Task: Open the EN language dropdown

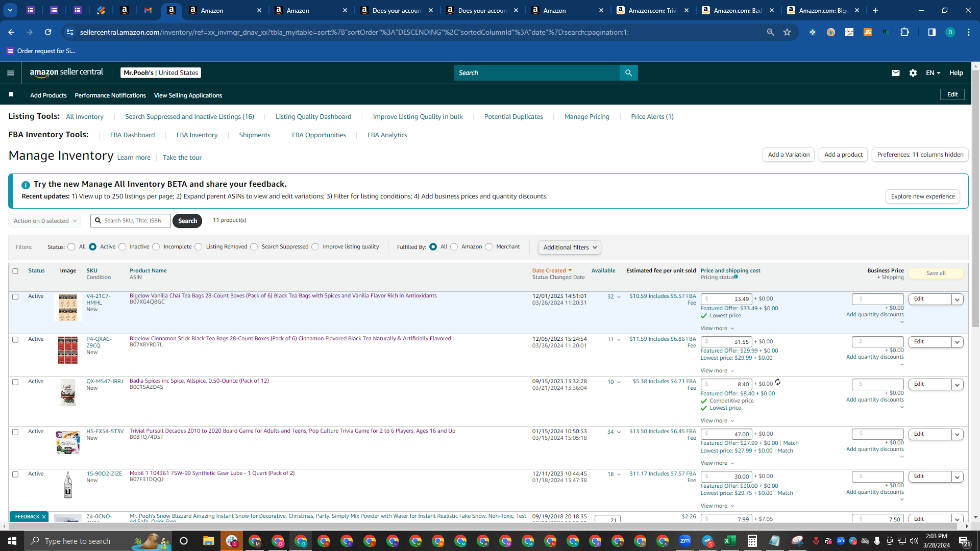Action: click(x=933, y=73)
